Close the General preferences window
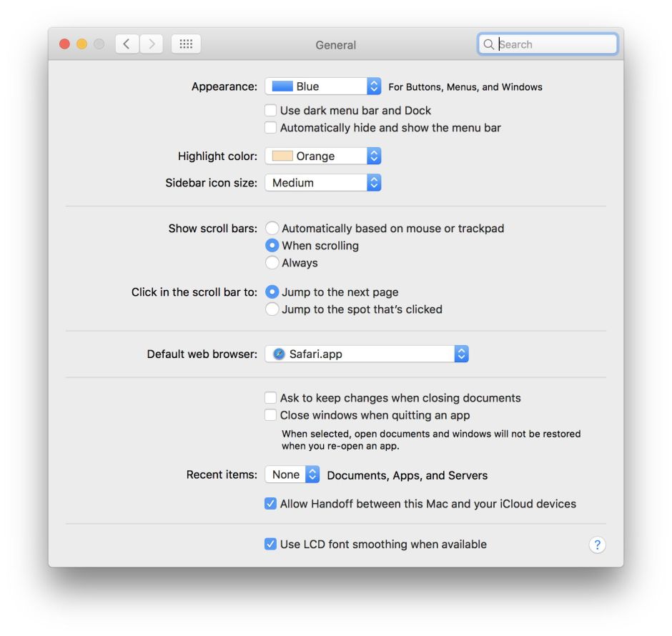Image resolution: width=672 pixels, height=636 pixels. point(64,44)
